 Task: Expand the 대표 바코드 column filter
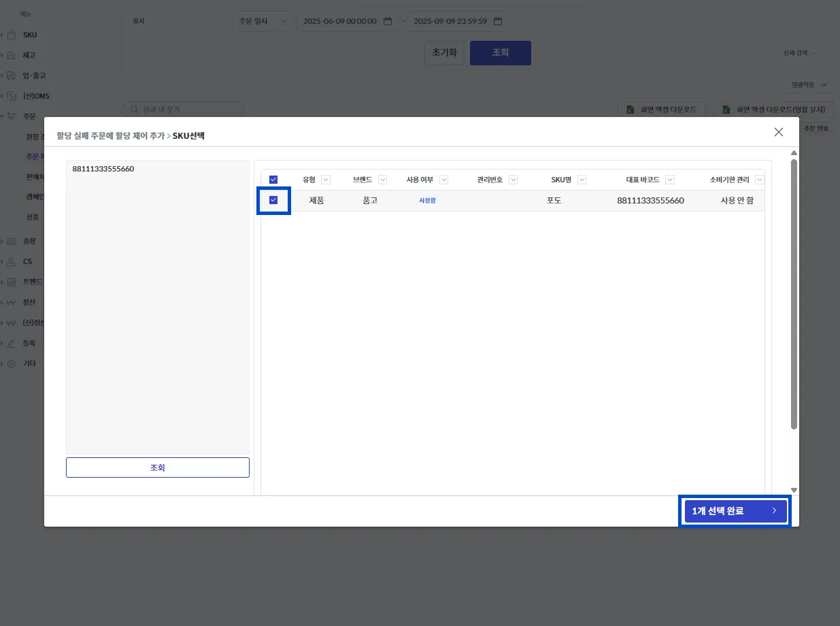click(x=670, y=180)
